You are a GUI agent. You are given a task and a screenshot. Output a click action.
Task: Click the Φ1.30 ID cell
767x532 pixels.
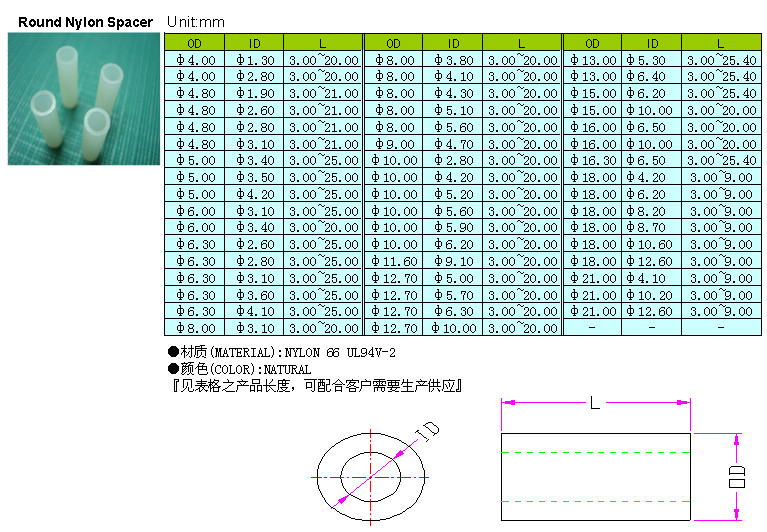point(254,60)
